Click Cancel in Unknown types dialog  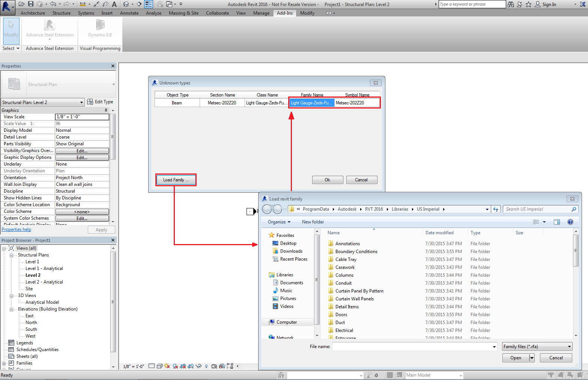point(361,180)
